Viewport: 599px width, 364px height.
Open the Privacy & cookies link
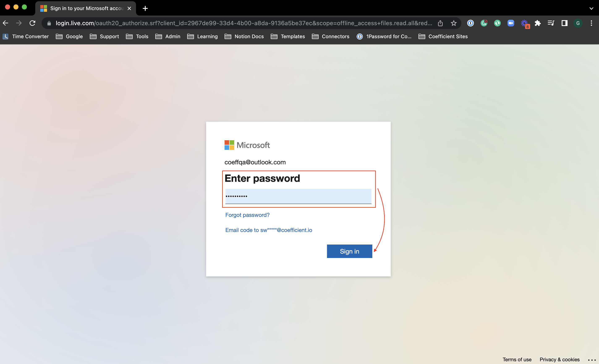click(x=559, y=359)
